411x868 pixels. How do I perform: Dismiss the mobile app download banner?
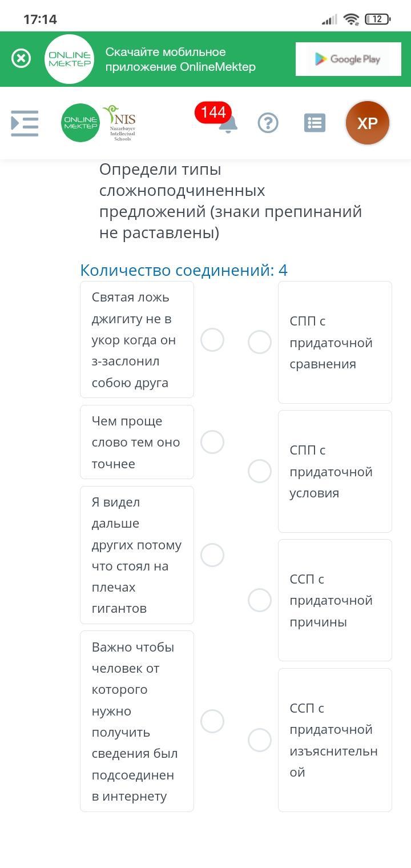tap(21, 59)
